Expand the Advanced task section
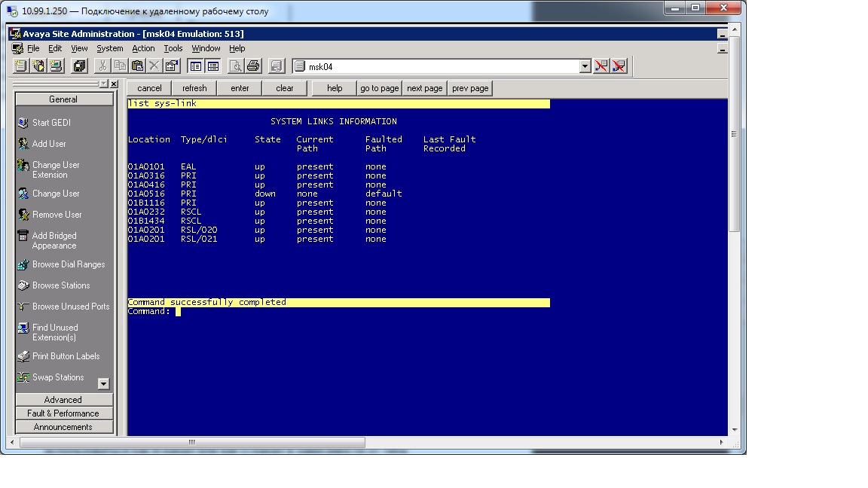The height and width of the screenshot is (488, 868). 63,400
